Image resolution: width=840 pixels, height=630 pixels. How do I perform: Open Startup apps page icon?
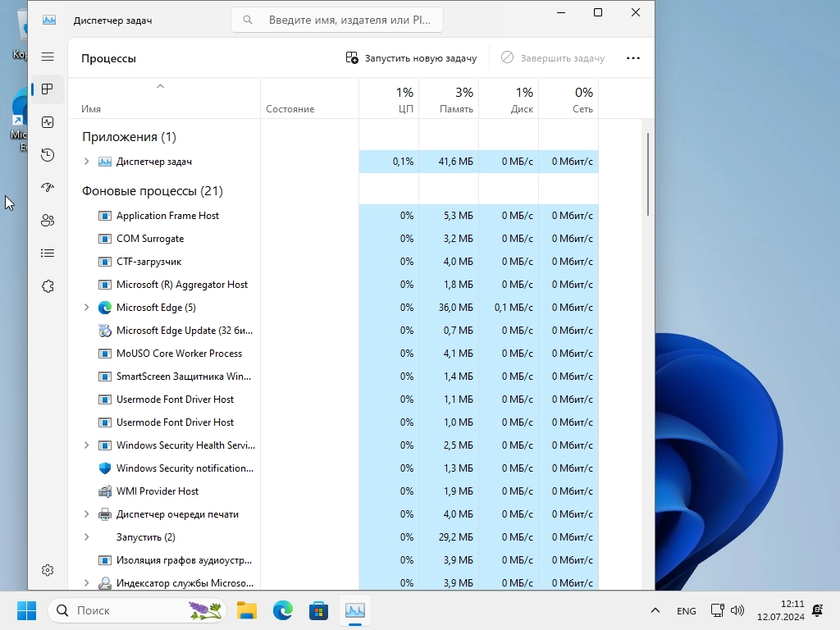[48, 188]
